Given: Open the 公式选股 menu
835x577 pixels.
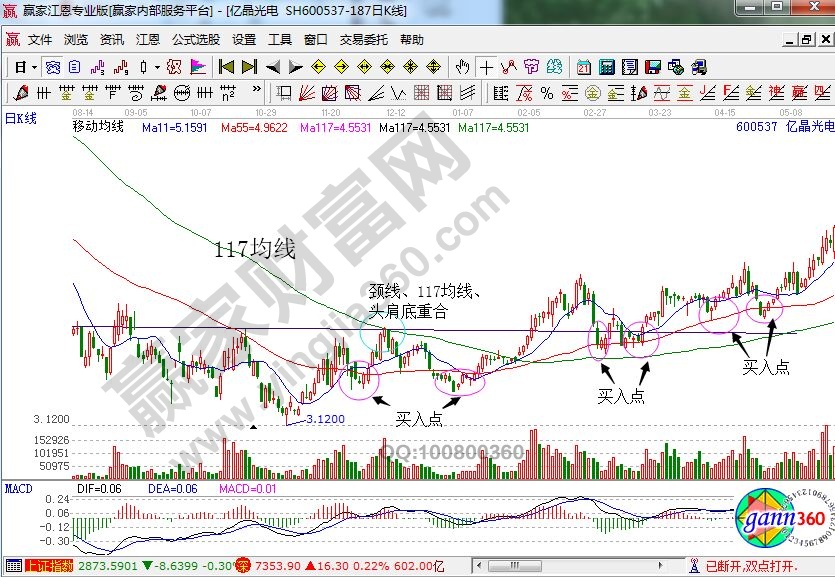Looking at the screenshot, I should pyautogui.click(x=195, y=40).
